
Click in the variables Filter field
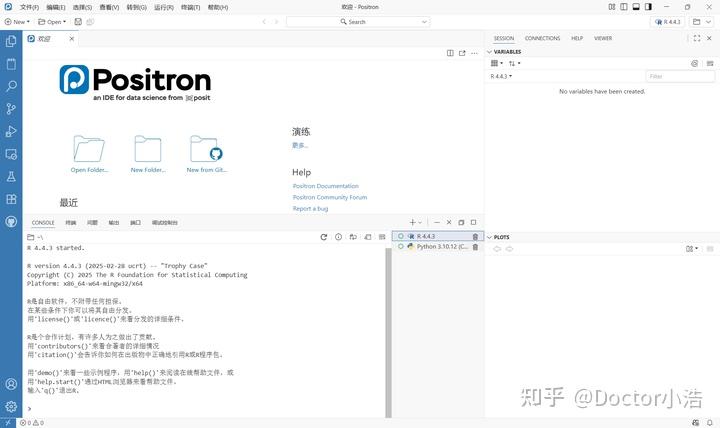tap(680, 76)
